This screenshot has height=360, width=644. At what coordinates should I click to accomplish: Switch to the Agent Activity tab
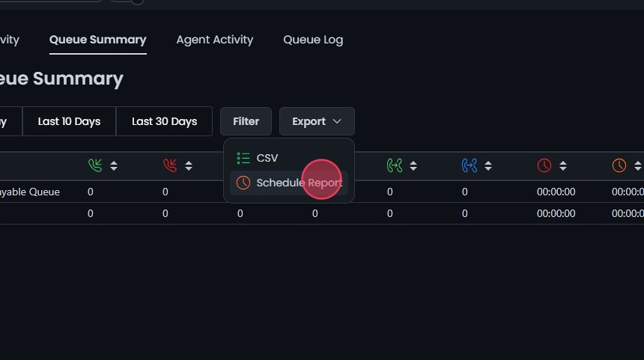coord(215,40)
